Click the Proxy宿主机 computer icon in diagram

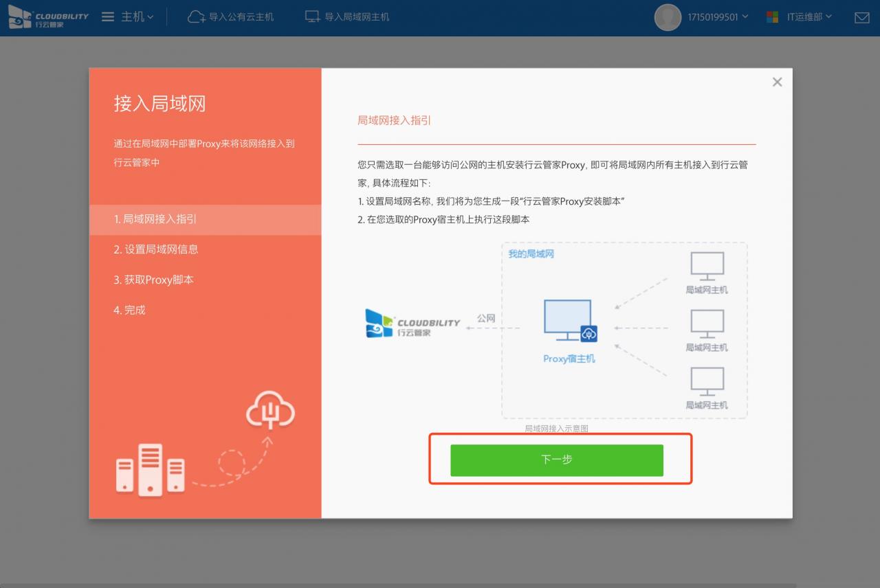pos(570,321)
